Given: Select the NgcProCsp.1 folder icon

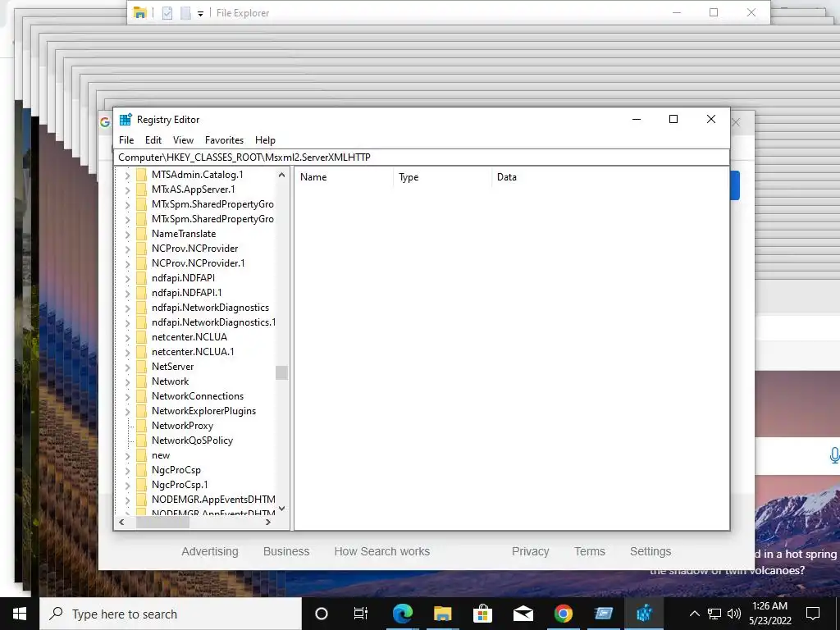Looking at the screenshot, I should (x=141, y=485).
